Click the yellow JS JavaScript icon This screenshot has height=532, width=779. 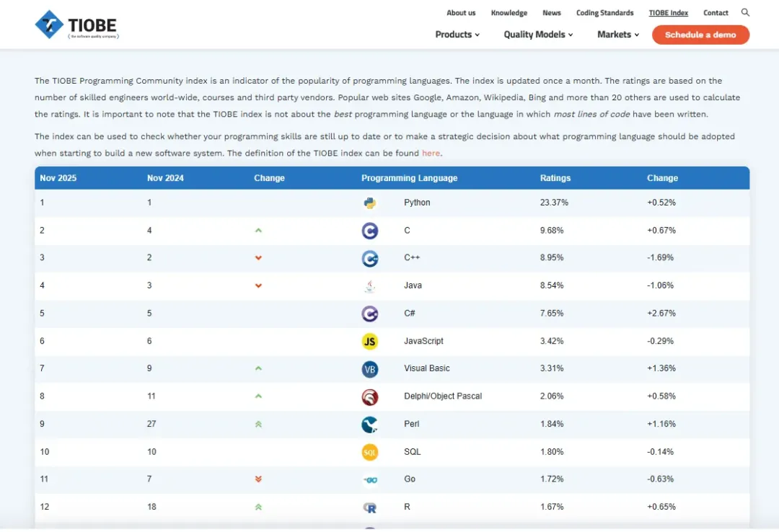coord(369,341)
